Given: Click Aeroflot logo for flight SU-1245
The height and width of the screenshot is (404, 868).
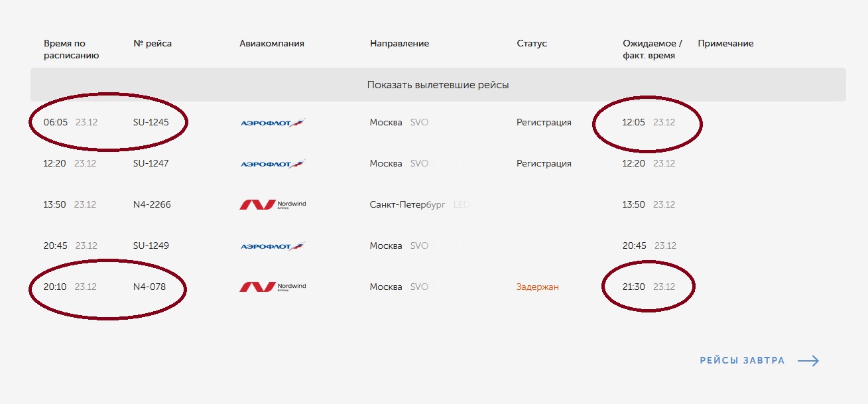Looking at the screenshot, I should pyautogui.click(x=273, y=123).
